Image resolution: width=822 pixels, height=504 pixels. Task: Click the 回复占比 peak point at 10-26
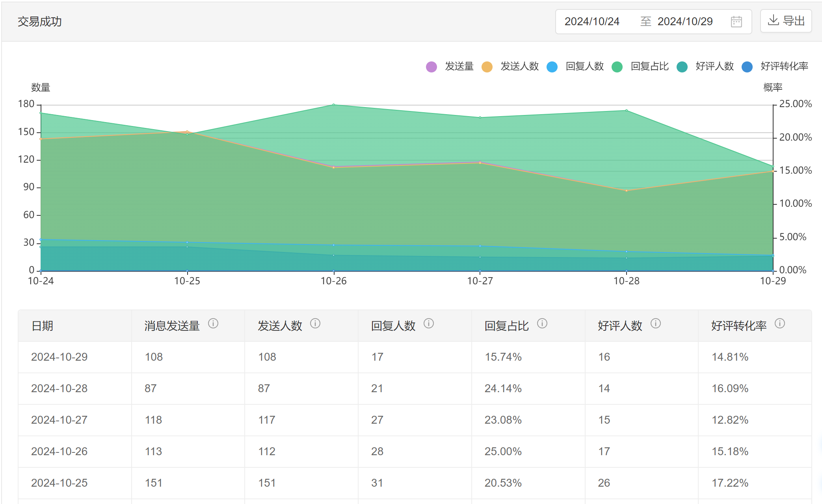pos(334,105)
